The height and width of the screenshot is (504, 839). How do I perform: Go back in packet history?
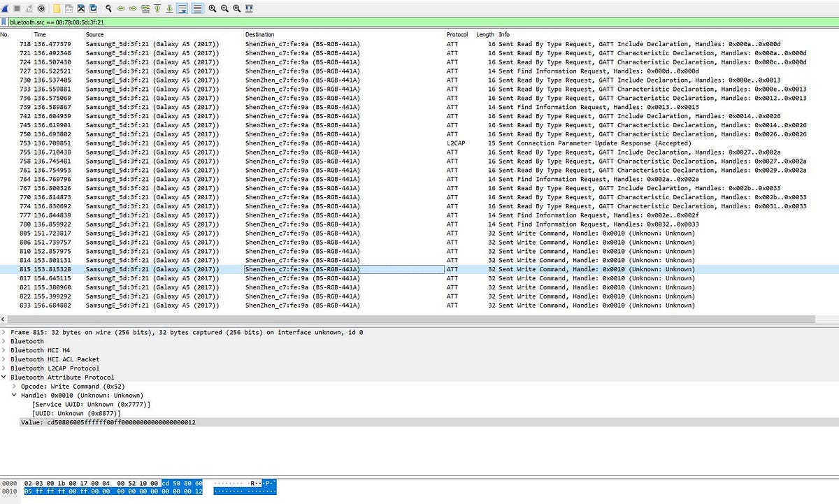pos(120,8)
